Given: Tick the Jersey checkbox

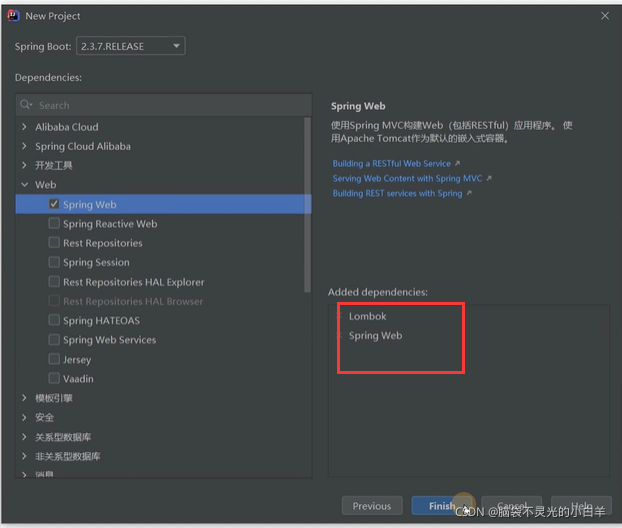Looking at the screenshot, I should click(x=54, y=359).
